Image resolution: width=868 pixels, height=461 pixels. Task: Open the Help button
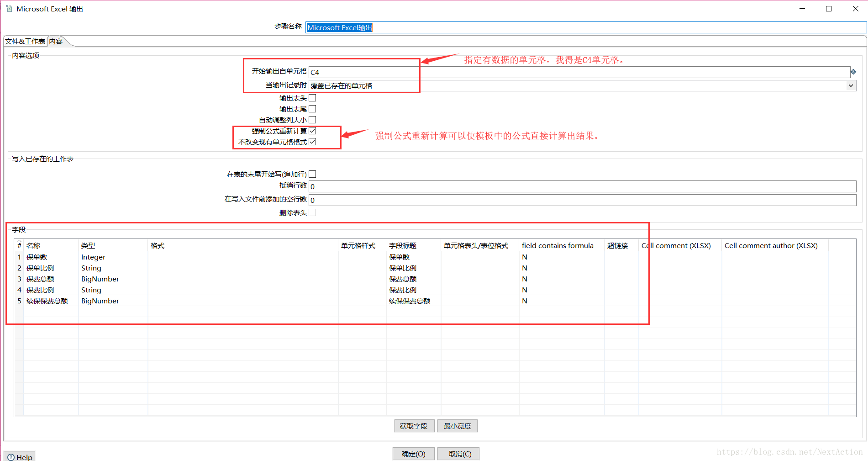[20, 457]
